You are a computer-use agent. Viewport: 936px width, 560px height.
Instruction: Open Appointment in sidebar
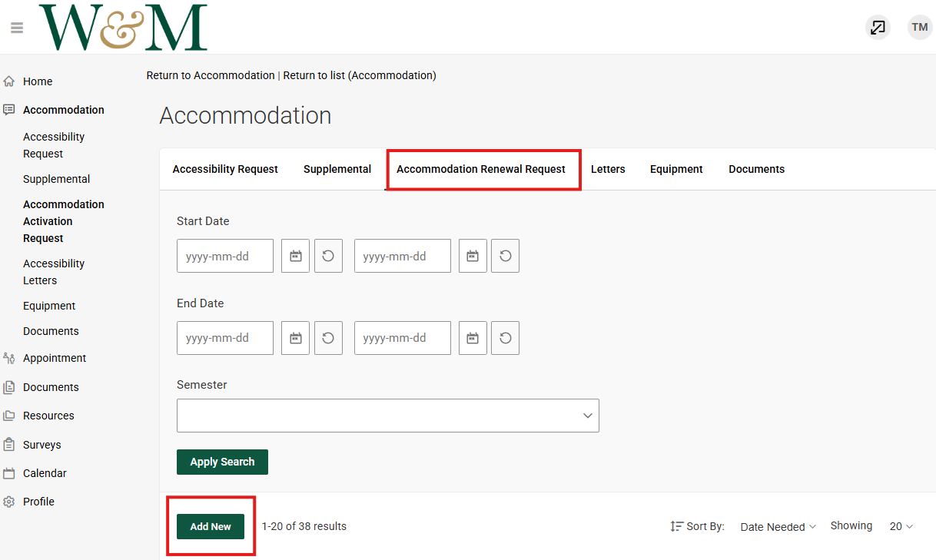tap(55, 358)
